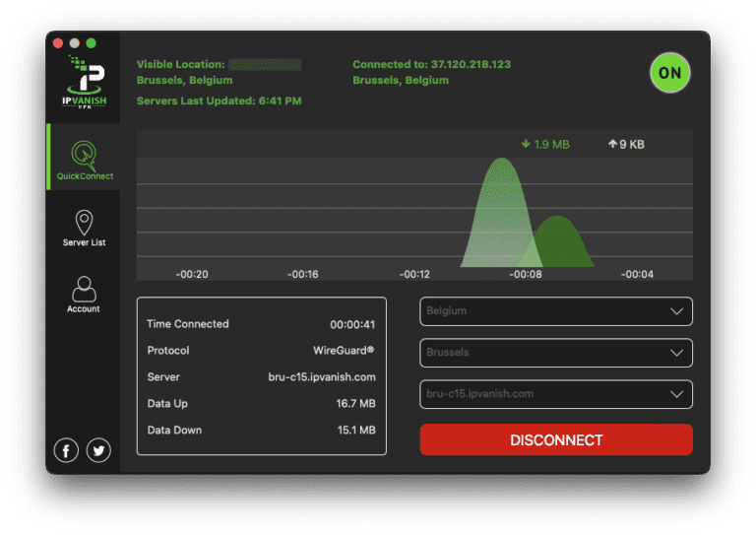Open the QuickConnect panel icon
Screen dimensions: 756x535
[84, 155]
